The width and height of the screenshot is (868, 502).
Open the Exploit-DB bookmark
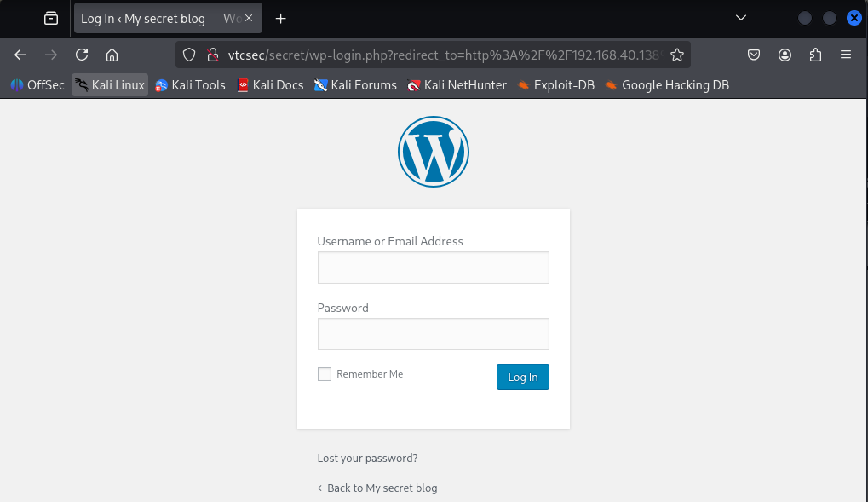[555, 85]
